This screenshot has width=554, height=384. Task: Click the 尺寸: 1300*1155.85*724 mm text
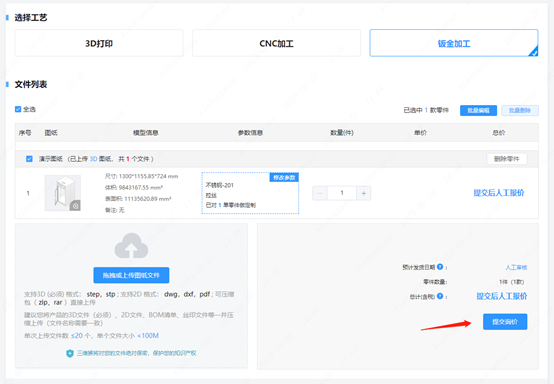141,176
